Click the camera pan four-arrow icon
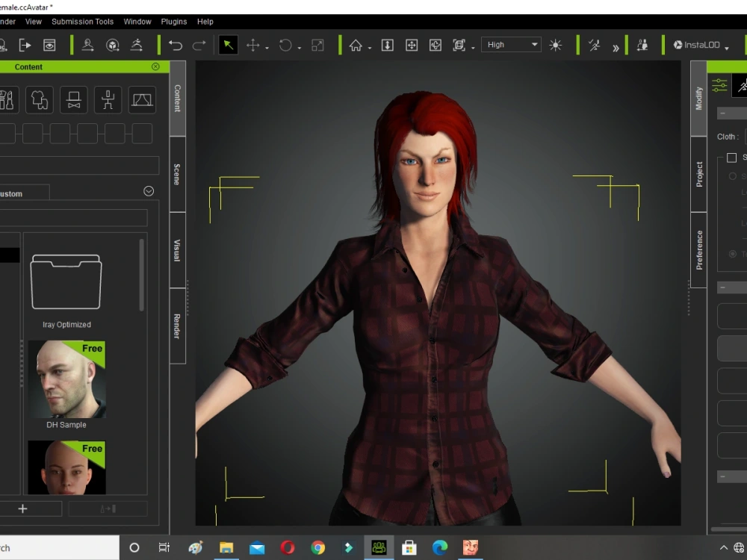The height and width of the screenshot is (560, 747). coord(411,46)
